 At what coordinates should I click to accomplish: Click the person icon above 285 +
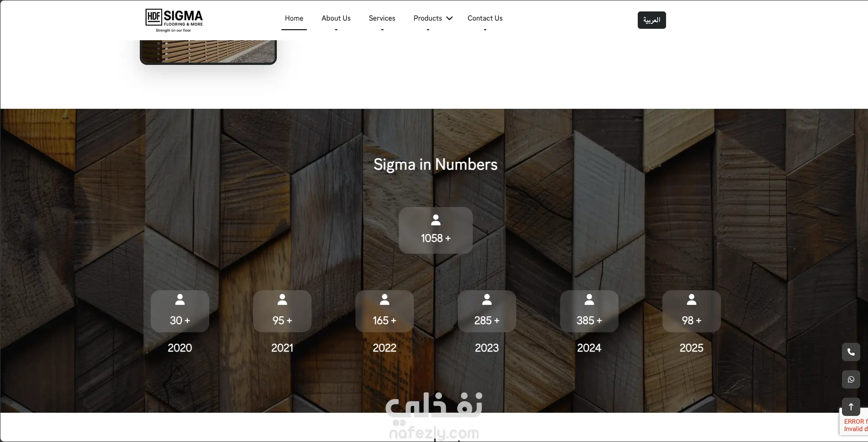point(487,300)
